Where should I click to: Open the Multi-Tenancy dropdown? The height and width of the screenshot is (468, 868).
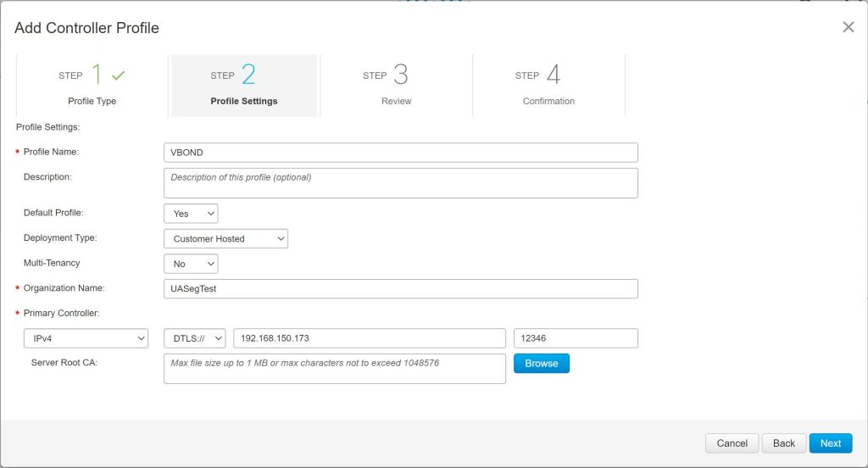click(191, 264)
